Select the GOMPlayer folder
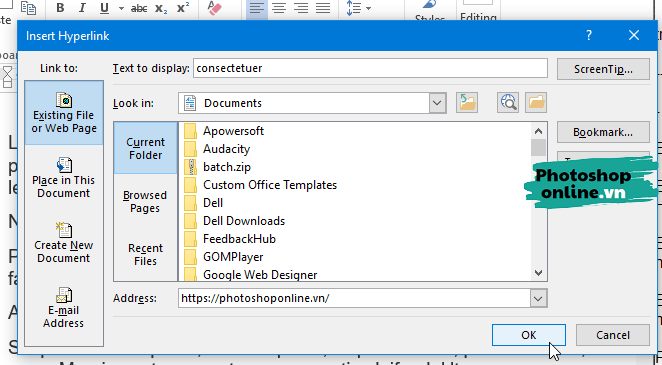The width and height of the screenshot is (662, 365). click(223, 257)
